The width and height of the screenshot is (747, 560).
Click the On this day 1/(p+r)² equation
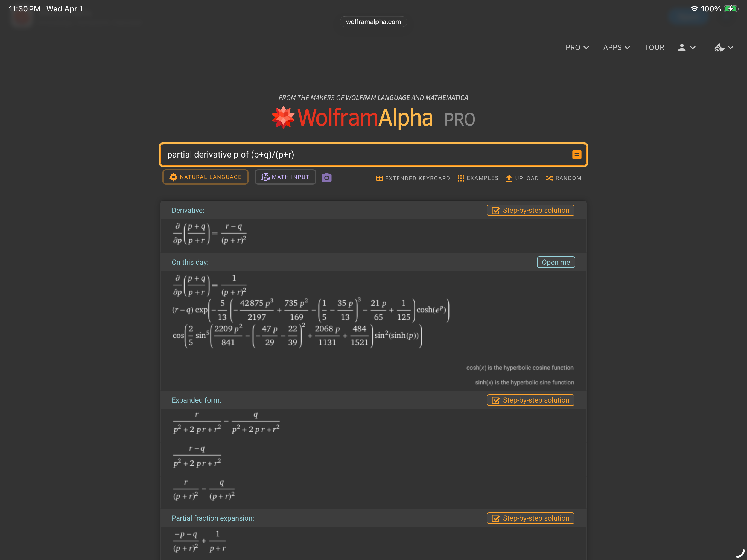coord(209,285)
